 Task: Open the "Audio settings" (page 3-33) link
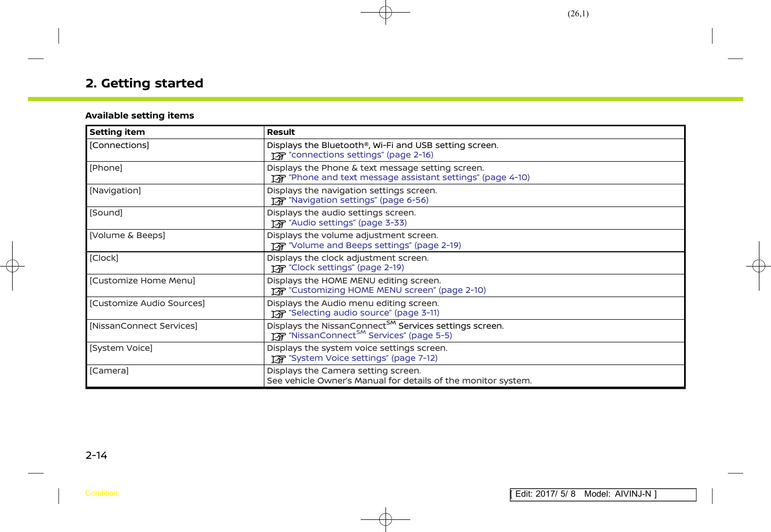[x=348, y=223]
